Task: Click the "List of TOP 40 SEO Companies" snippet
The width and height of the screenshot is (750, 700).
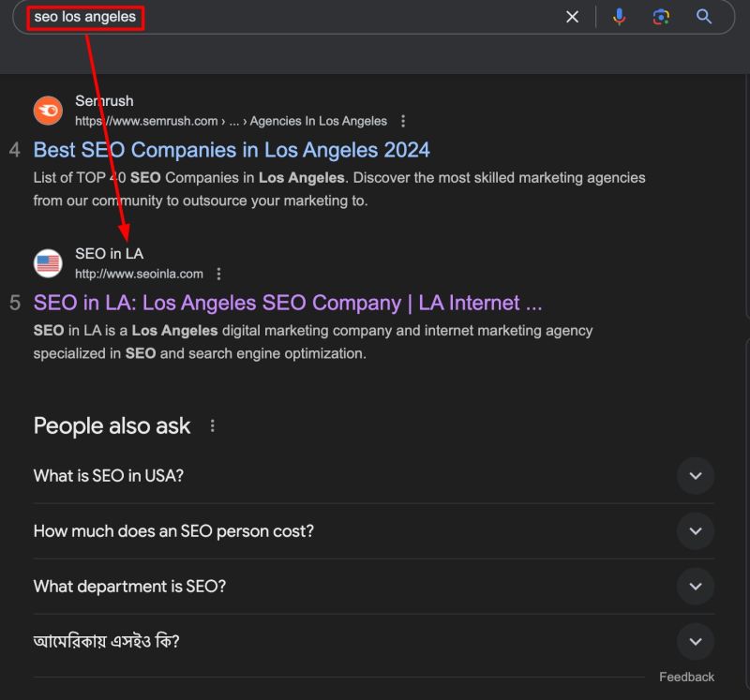Action: click(x=339, y=189)
